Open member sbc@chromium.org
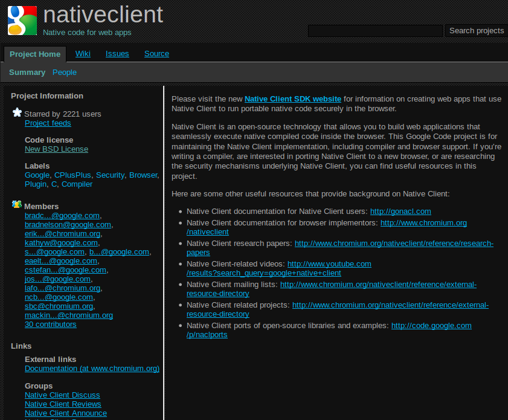508x420 pixels. 59,306
